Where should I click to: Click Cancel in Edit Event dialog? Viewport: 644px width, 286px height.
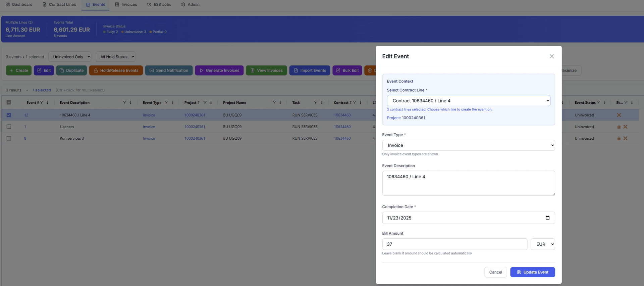(495, 272)
